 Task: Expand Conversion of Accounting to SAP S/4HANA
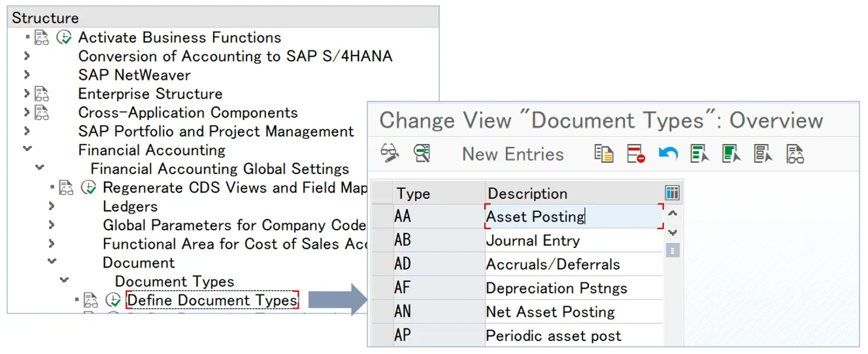tap(27, 56)
